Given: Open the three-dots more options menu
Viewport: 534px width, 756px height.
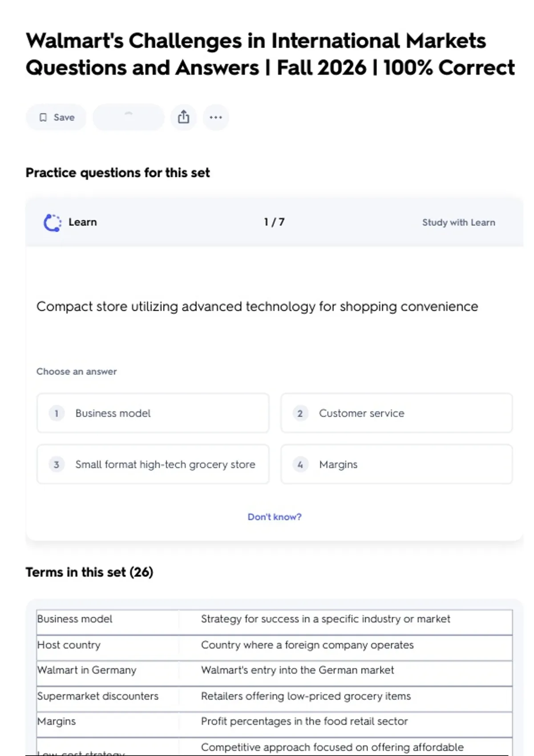Looking at the screenshot, I should click(x=216, y=117).
